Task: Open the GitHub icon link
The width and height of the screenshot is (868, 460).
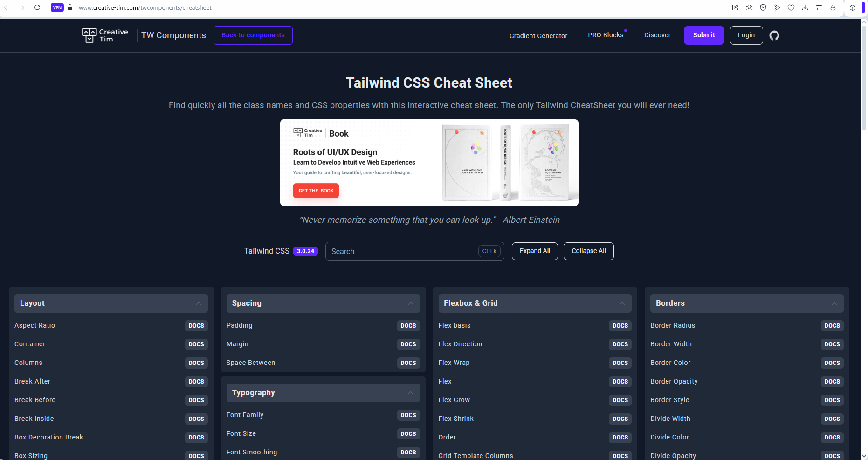Action: 774,35
